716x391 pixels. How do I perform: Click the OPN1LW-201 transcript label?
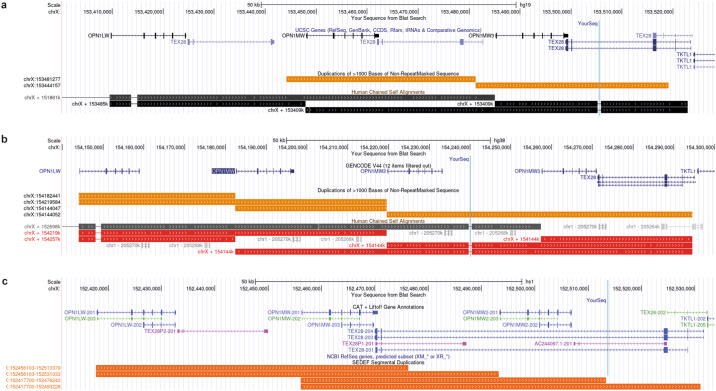click(x=80, y=312)
